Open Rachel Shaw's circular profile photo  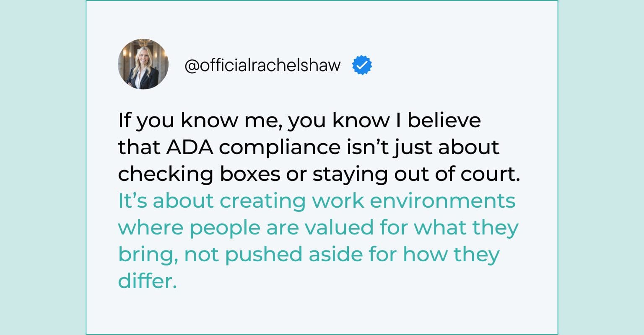143,64
